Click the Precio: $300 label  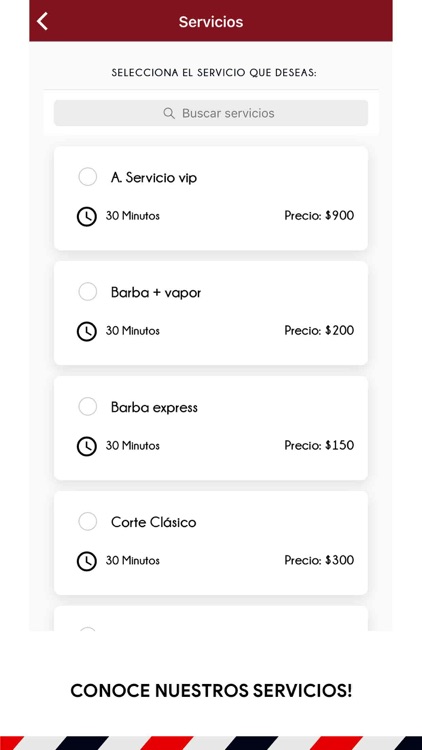coord(319,560)
